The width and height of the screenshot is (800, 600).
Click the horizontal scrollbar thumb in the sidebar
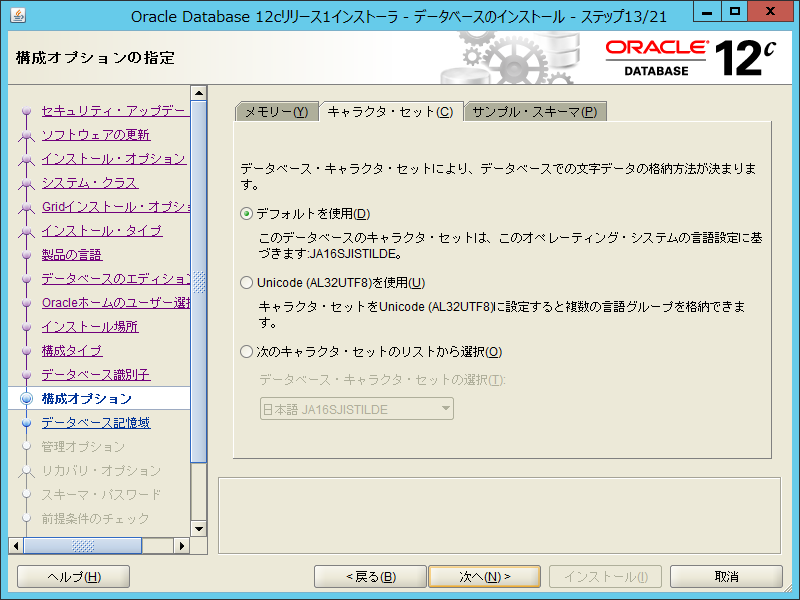82,545
